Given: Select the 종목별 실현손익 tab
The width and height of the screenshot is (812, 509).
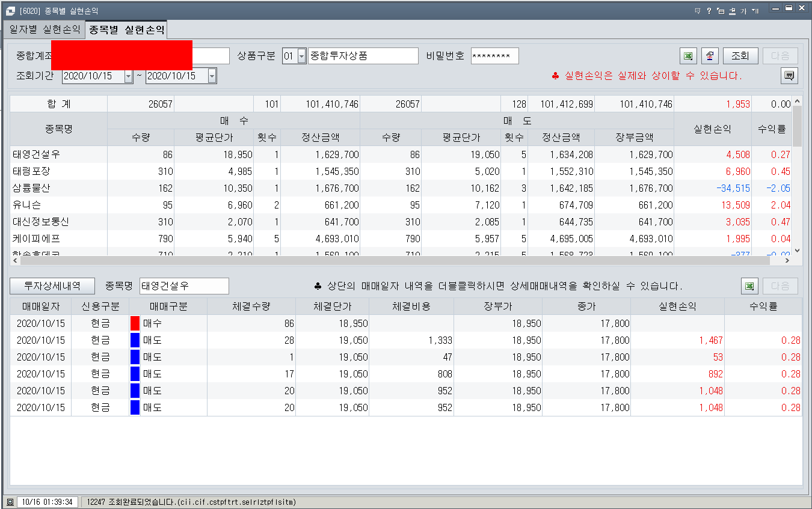Looking at the screenshot, I should pos(126,29).
